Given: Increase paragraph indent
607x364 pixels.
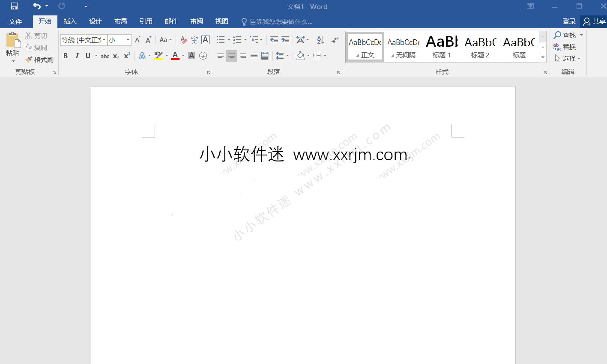Looking at the screenshot, I should [285, 40].
